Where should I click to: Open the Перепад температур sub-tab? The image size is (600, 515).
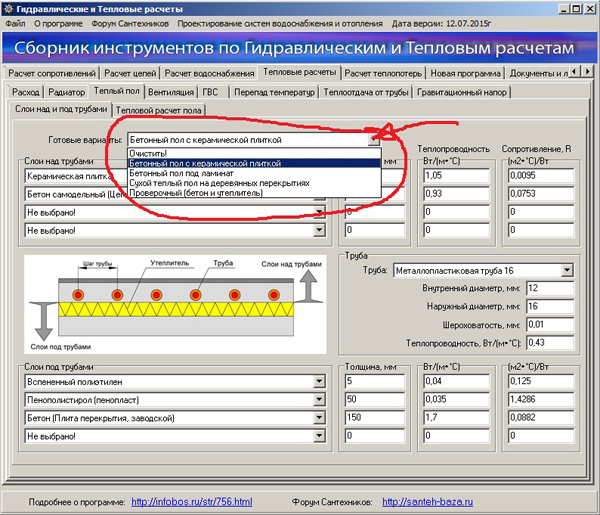tap(274, 92)
